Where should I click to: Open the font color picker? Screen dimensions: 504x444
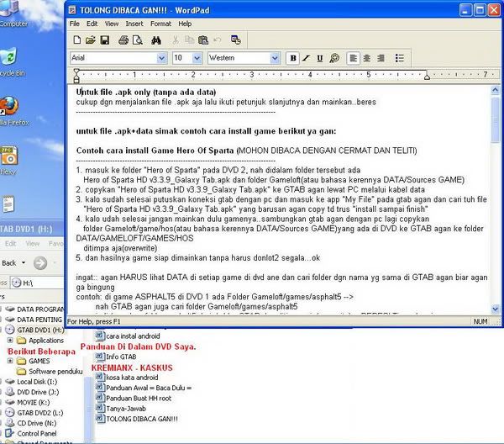(334, 58)
